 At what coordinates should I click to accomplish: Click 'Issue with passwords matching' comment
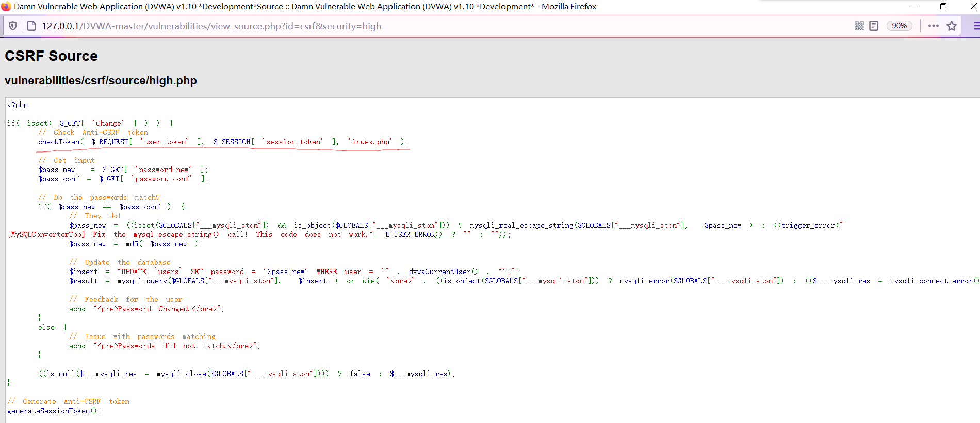point(142,336)
